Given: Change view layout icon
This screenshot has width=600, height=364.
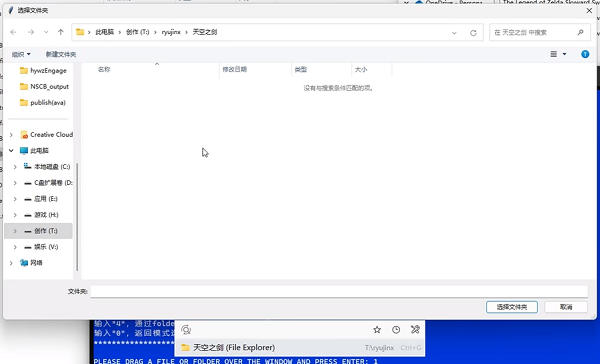Looking at the screenshot, I should tap(554, 54).
